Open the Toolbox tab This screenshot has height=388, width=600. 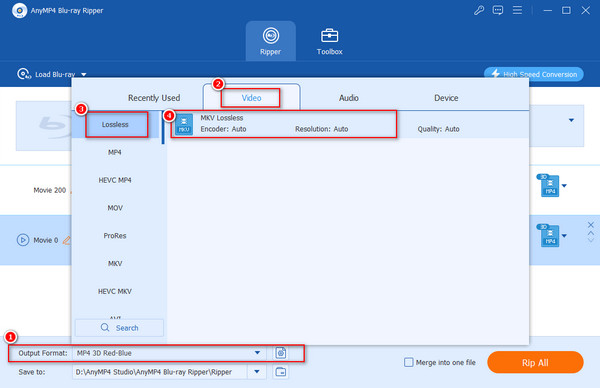click(329, 41)
